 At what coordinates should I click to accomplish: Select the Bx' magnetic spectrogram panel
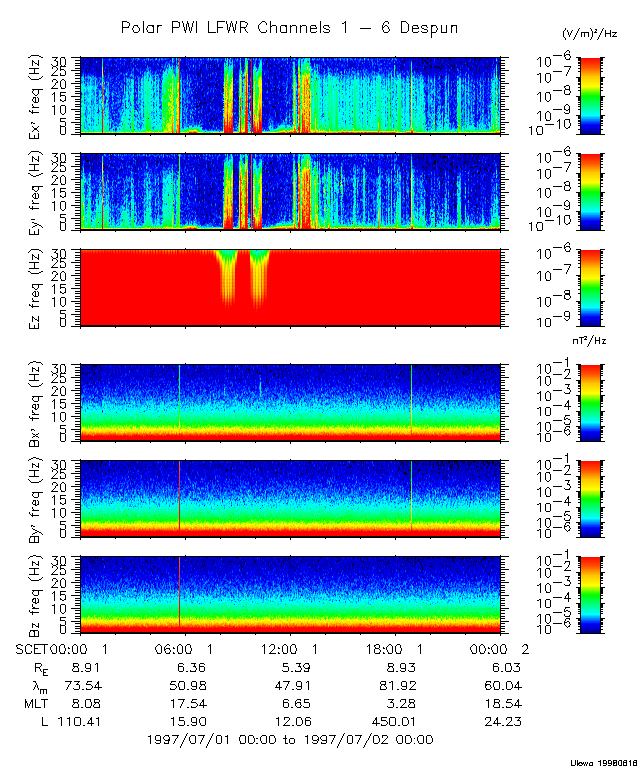pyautogui.click(x=290, y=401)
